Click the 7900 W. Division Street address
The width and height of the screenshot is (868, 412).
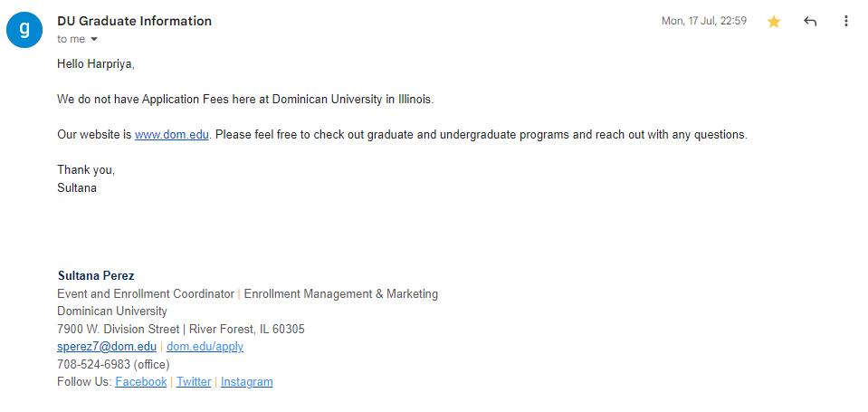click(x=119, y=330)
